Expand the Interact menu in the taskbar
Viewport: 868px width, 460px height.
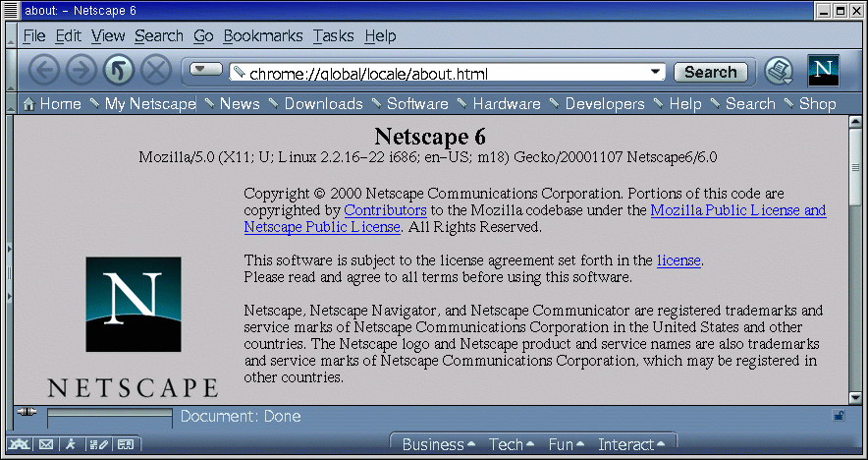(x=631, y=444)
